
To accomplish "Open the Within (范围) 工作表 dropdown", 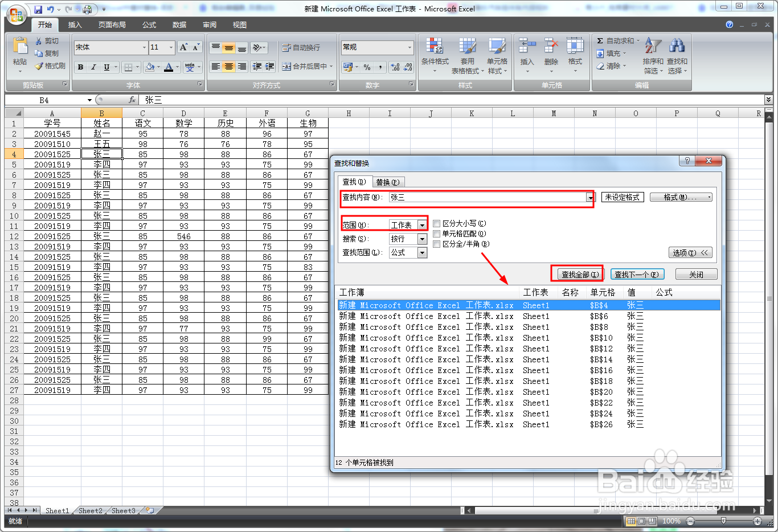I will [x=422, y=225].
